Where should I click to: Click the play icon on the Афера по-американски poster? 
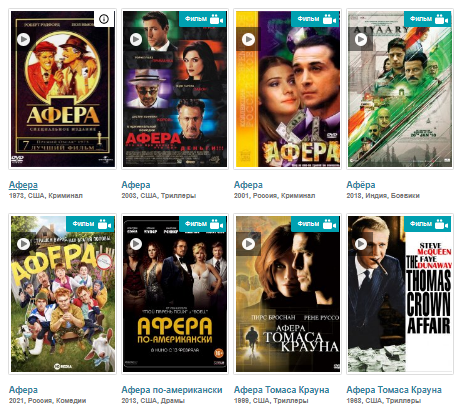coord(136,244)
